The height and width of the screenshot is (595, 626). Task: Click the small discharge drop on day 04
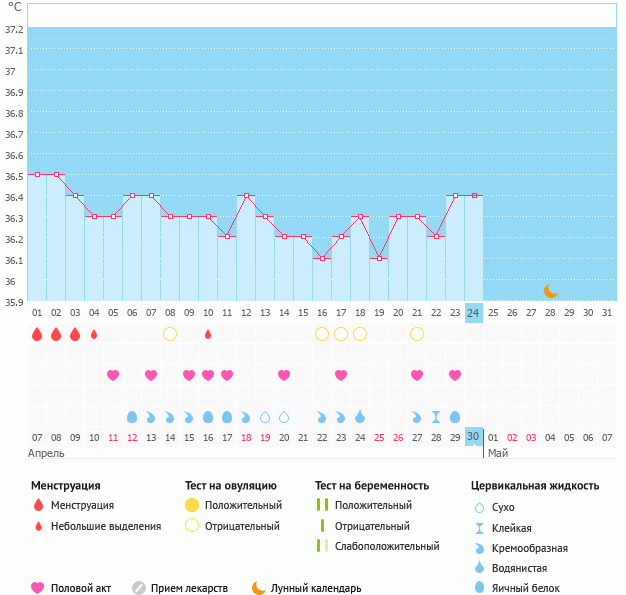pos(94,334)
